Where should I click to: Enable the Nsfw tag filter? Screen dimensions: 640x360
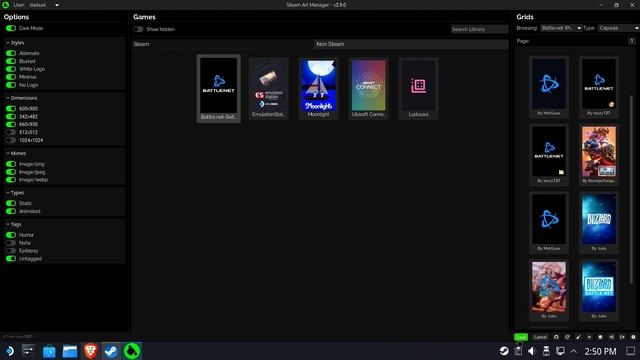pos(11,242)
